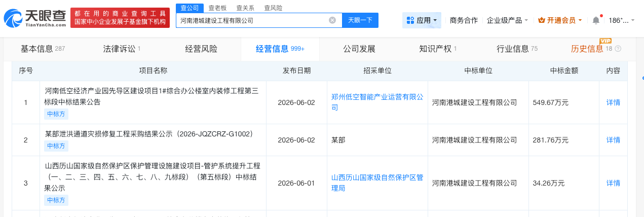Viewport: 644px width, 217px height.
Task: Select the 经营信息 tab
Action: (x=280, y=49)
